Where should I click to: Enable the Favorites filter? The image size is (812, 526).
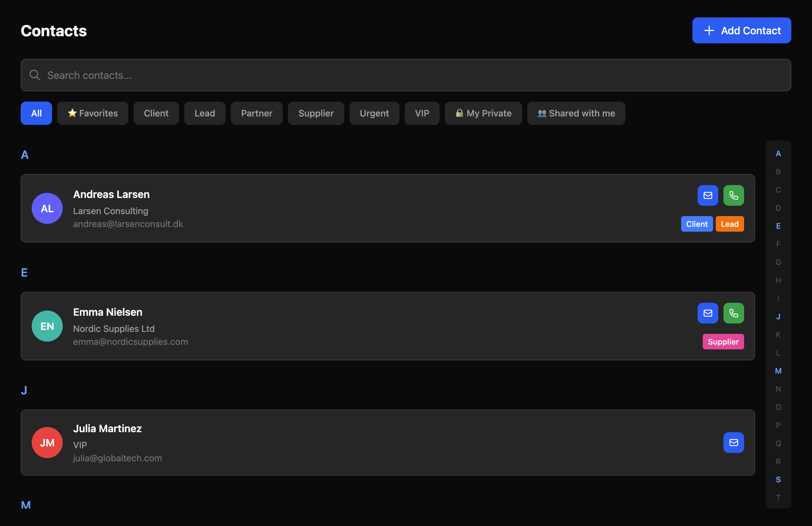click(92, 113)
